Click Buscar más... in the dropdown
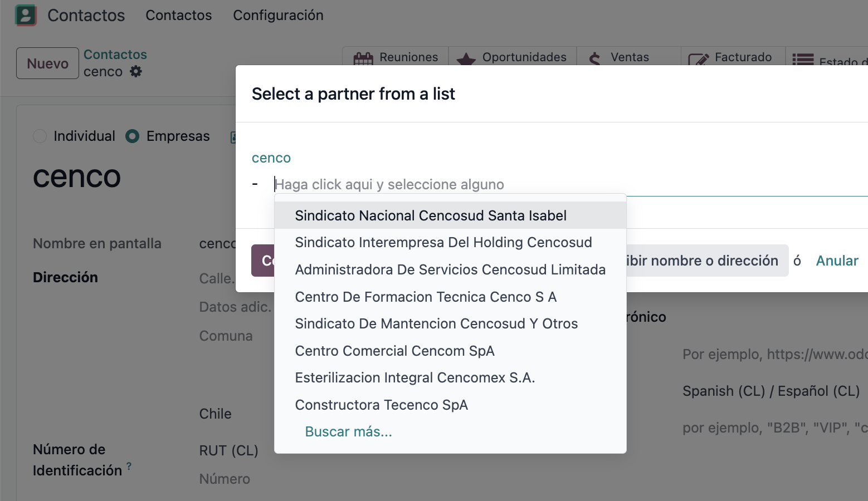 (348, 431)
